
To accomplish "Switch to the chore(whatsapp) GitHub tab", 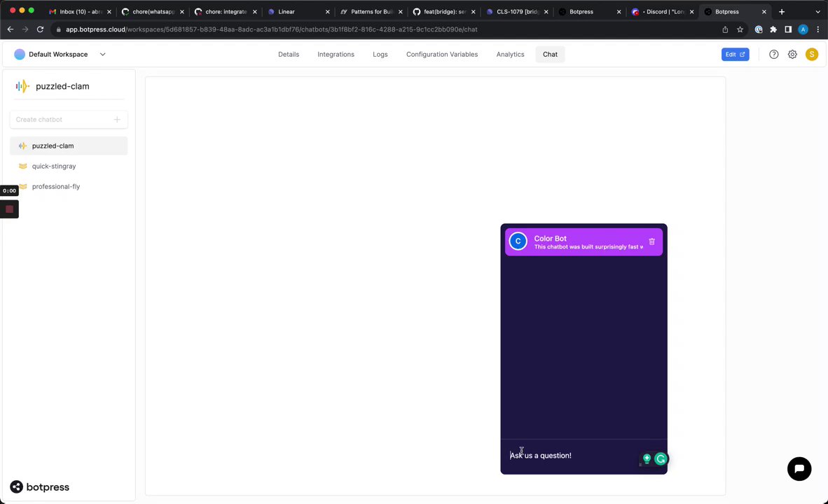I will tap(153, 12).
